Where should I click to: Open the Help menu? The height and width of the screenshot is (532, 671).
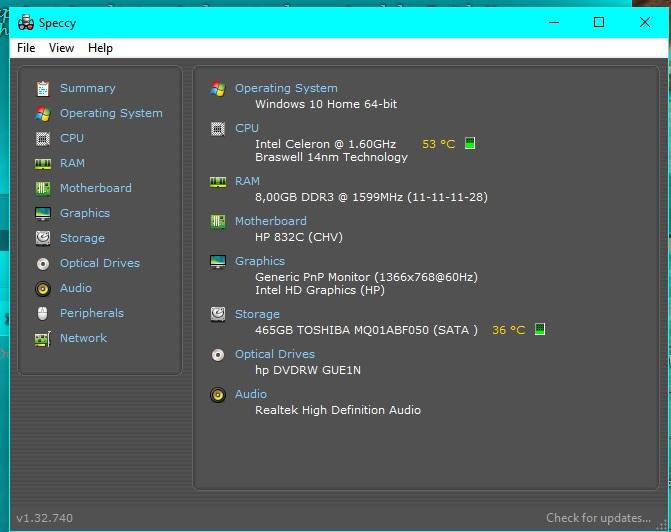[x=100, y=48]
